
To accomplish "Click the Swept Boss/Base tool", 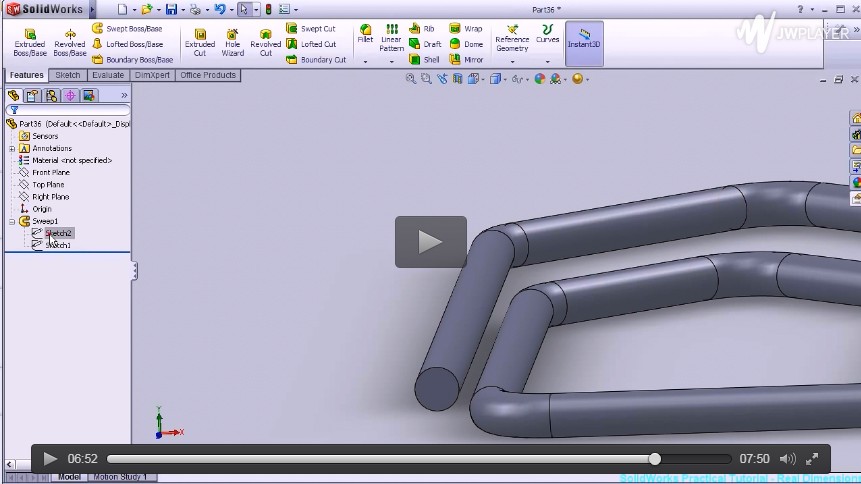I will pos(127,29).
